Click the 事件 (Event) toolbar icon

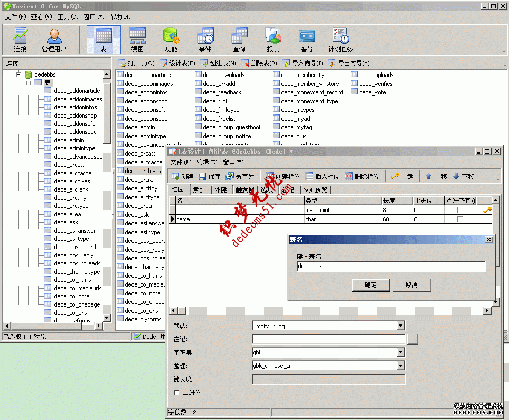(205, 40)
